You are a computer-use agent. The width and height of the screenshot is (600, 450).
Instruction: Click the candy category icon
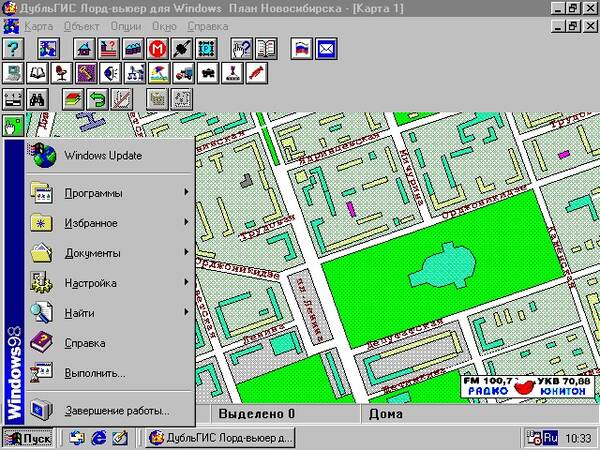click(257, 73)
